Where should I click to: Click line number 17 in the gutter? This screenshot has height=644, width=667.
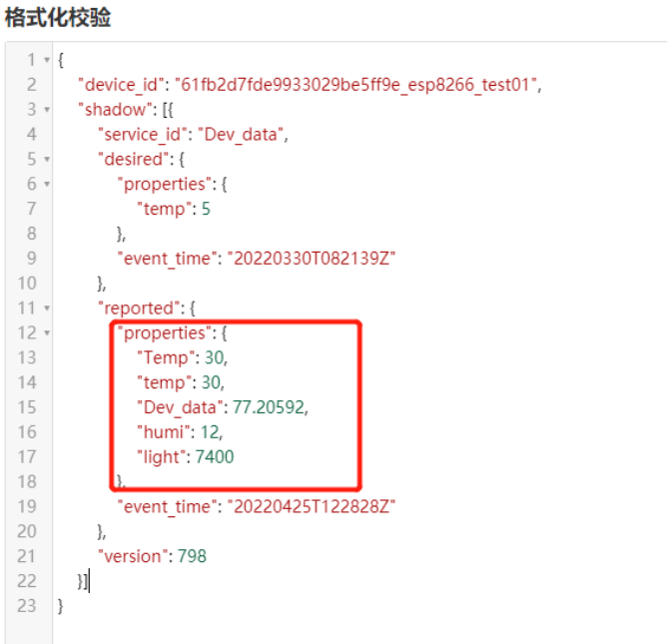tap(27, 457)
